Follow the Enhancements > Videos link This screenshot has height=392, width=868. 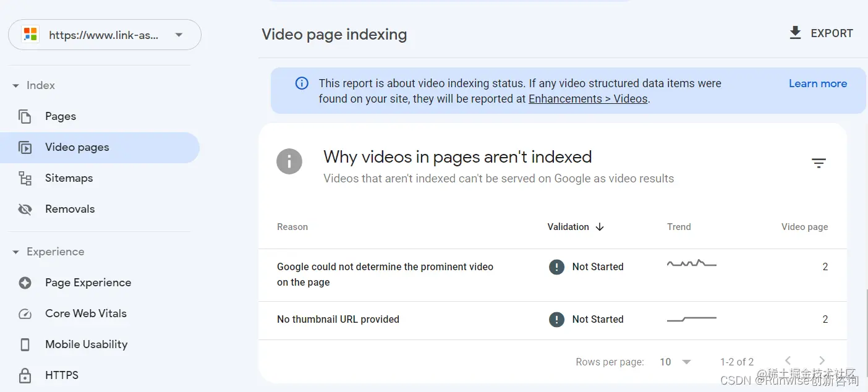(x=588, y=99)
